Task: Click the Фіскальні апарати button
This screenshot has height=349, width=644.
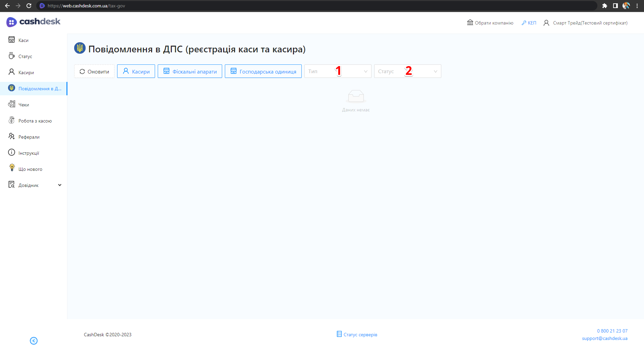Action: [x=190, y=71]
